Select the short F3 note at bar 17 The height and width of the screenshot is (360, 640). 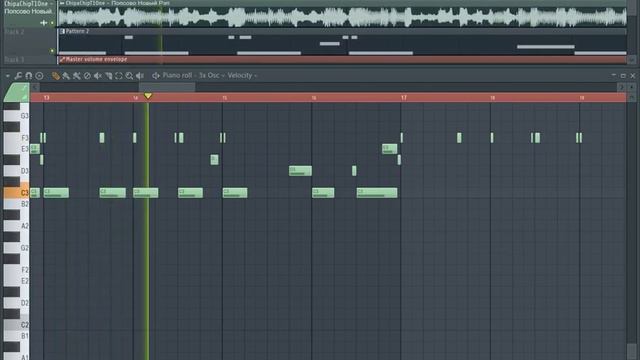402,138
